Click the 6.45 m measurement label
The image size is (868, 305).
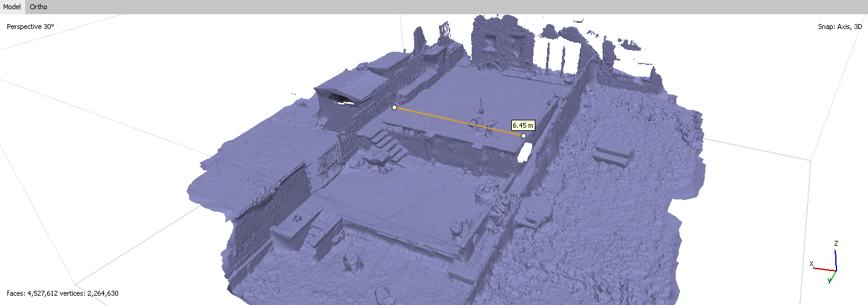pos(523,125)
